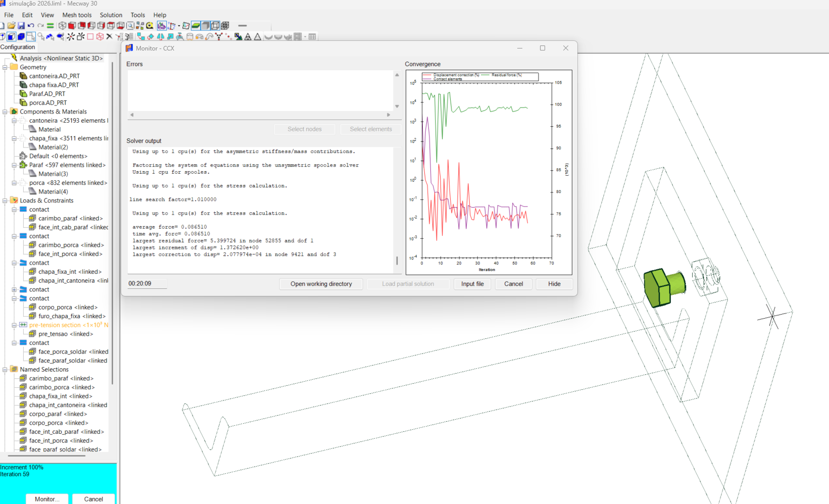
Task: Collapse the Geometry tree node
Action: point(5,67)
